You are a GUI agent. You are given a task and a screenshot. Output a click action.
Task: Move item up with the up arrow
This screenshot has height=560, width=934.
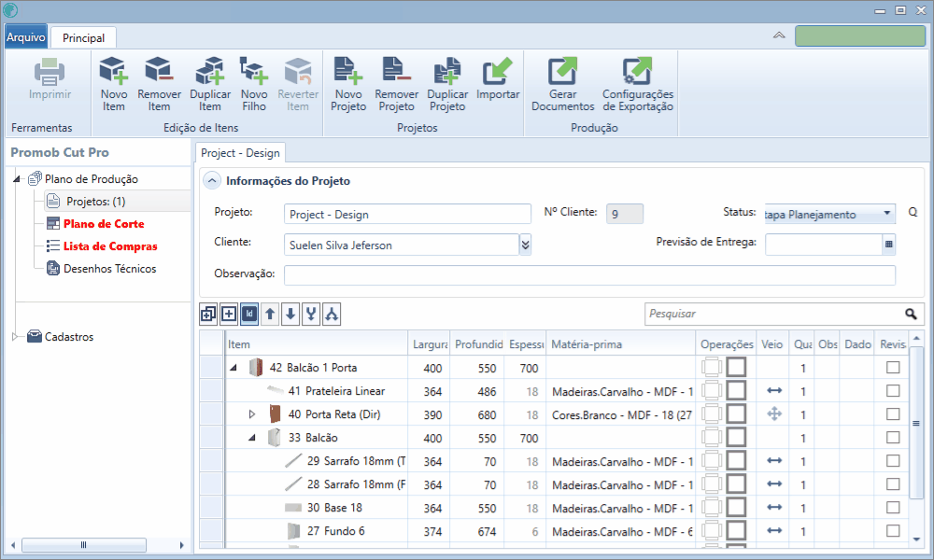[x=270, y=314]
